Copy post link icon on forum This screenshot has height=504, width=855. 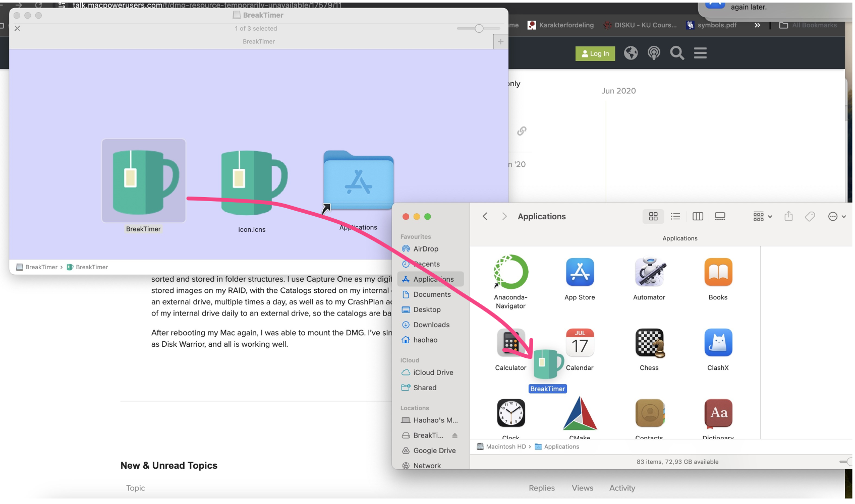tap(522, 131)
